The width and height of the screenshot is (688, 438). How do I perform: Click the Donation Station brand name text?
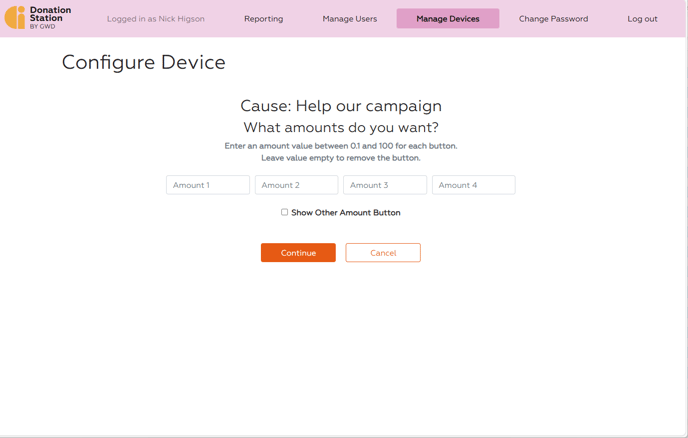[x=50, y=14]
